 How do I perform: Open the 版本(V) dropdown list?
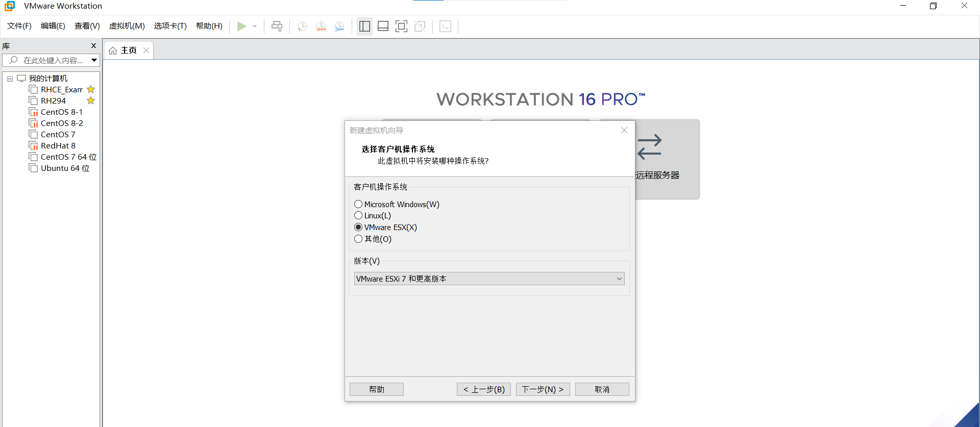coord(489,279)
